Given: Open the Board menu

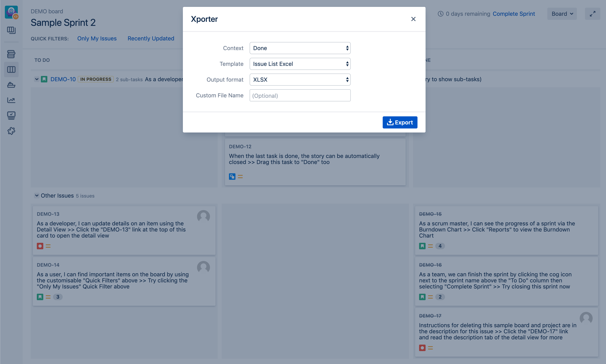Looking at the screenshot, I should 562,14.
